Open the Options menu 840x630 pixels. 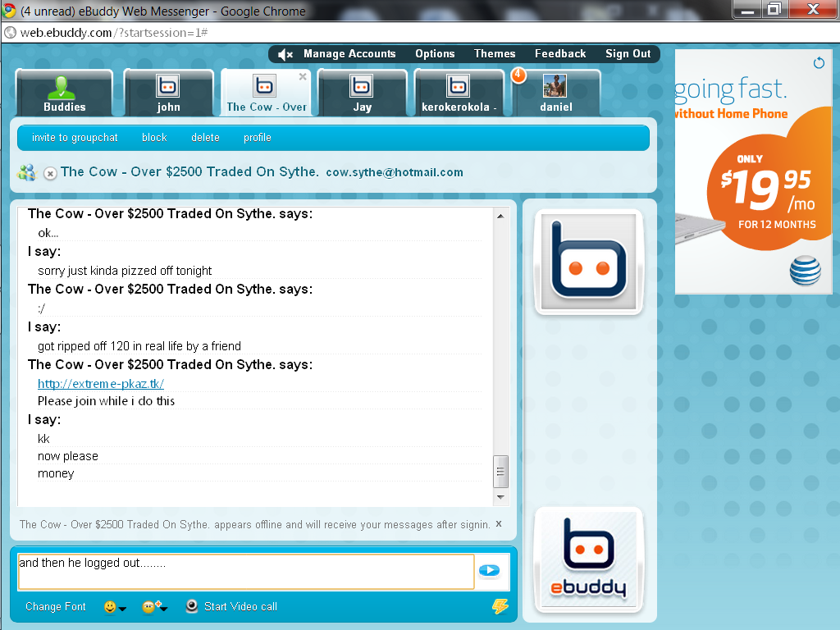coord(435,53)
